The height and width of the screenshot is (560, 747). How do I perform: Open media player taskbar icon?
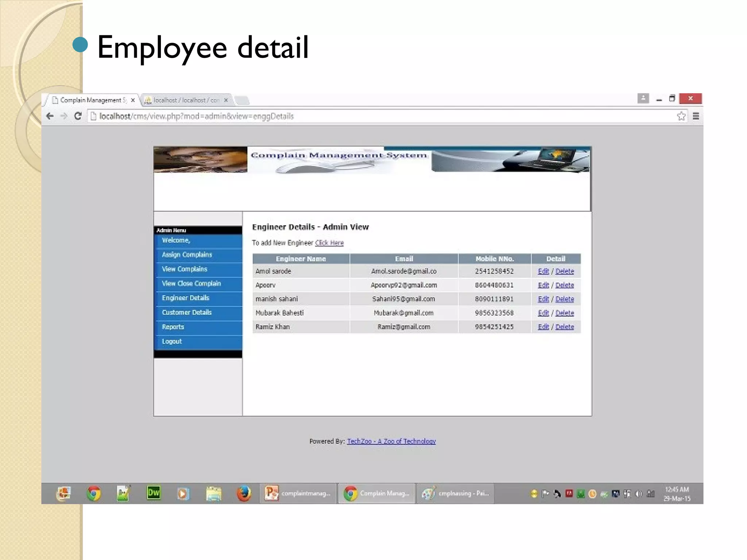[x=183, y=494]
